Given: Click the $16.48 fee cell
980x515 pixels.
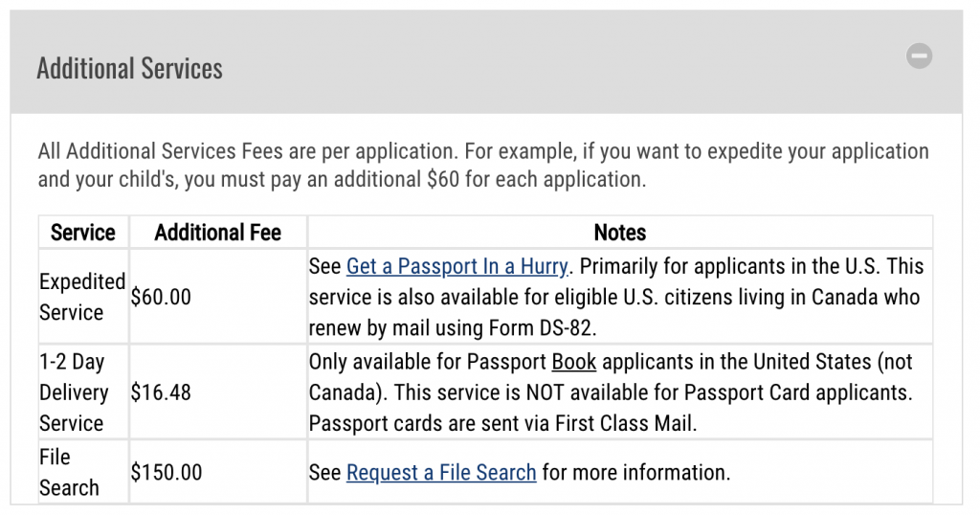Looking at the screenshot, I should 161,392.
